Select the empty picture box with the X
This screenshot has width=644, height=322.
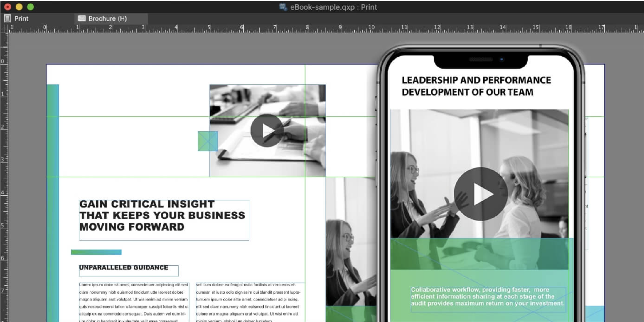[208, 140]
